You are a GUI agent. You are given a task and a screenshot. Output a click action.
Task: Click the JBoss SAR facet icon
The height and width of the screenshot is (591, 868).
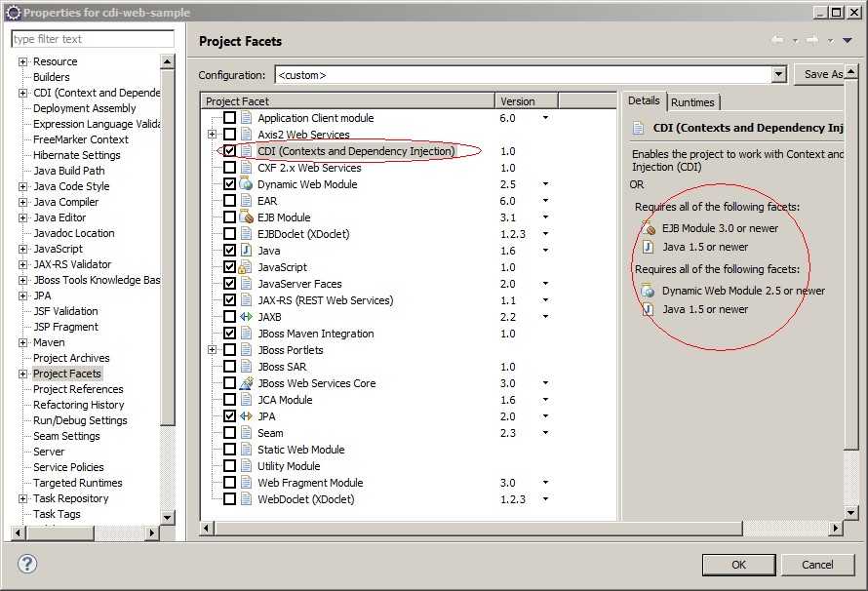coord(247,367)
